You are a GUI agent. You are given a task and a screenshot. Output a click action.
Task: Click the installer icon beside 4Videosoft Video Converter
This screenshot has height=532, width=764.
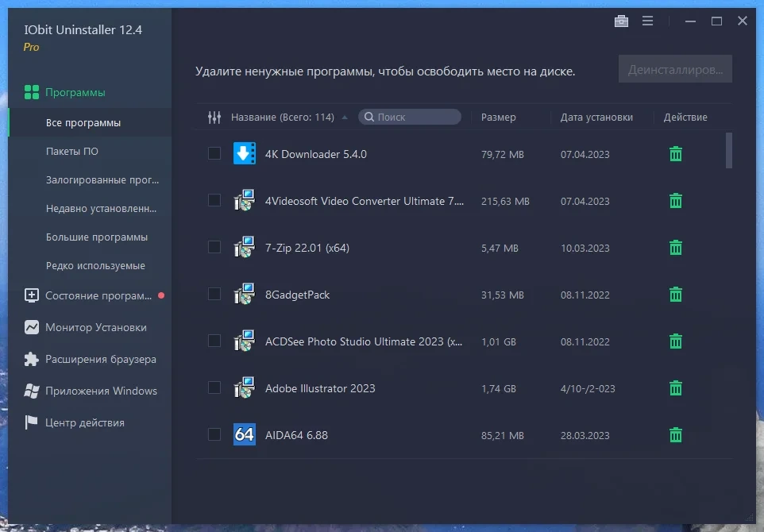(244, 200)
